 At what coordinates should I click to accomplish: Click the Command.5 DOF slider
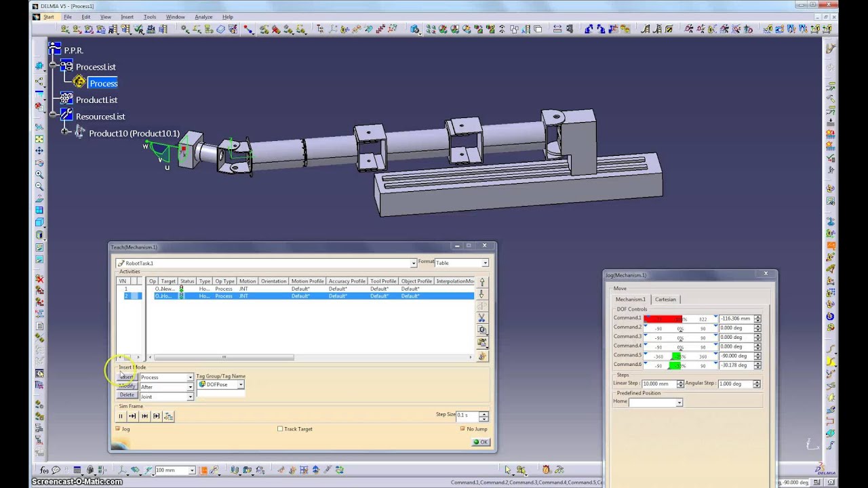tap(680, 356)
